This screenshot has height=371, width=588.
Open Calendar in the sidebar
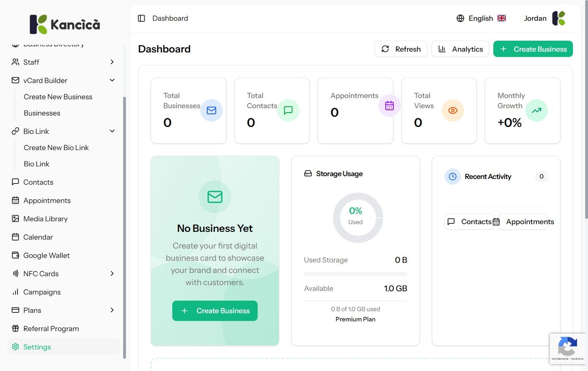[x=64, y=237]
